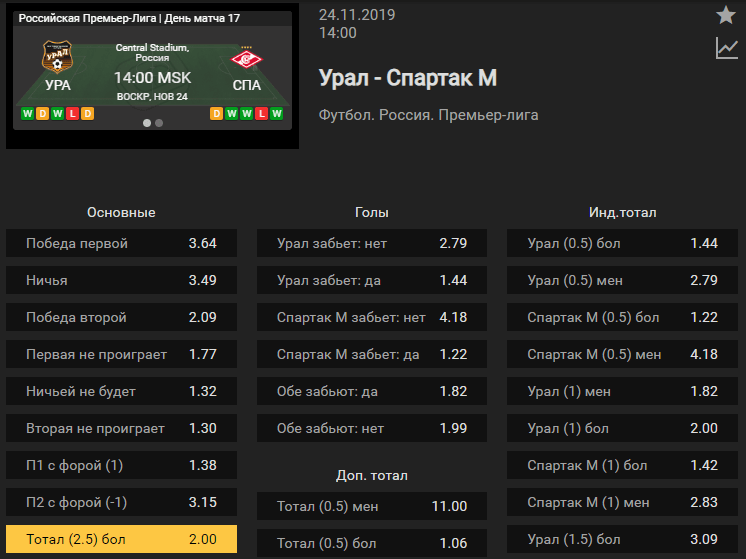This screenshot has height=559, width=746.
Task: Switch to second widget slide dot
Action: 159,123
